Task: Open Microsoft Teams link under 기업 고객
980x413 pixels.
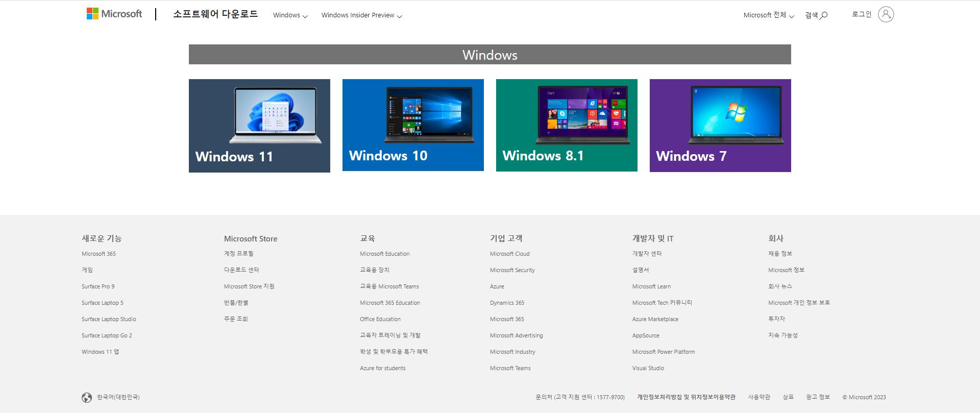Action: pyautogui.click(x=510, y=368)
